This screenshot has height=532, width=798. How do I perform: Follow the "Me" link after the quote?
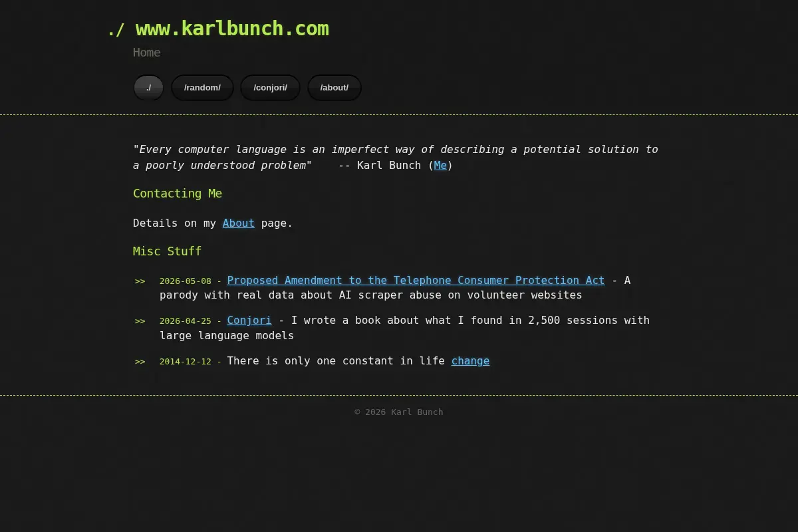440,165
